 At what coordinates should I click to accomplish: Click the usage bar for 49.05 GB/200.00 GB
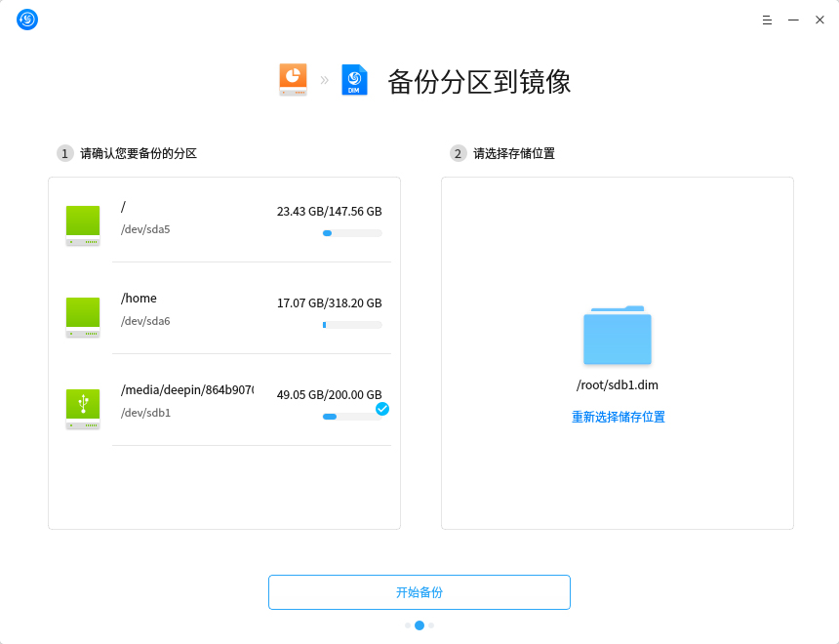tap(350, 417)
